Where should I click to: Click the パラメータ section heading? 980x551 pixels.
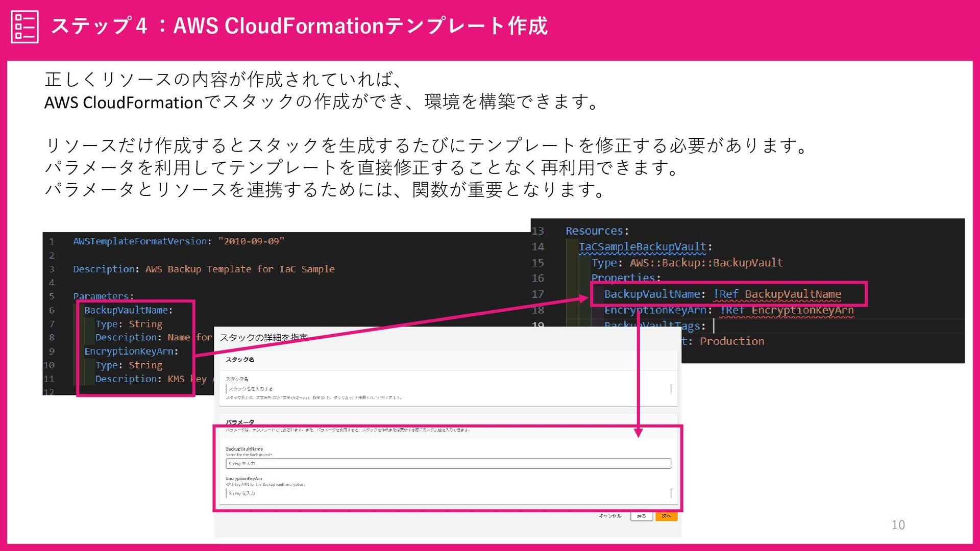click(x=240, y=422)
